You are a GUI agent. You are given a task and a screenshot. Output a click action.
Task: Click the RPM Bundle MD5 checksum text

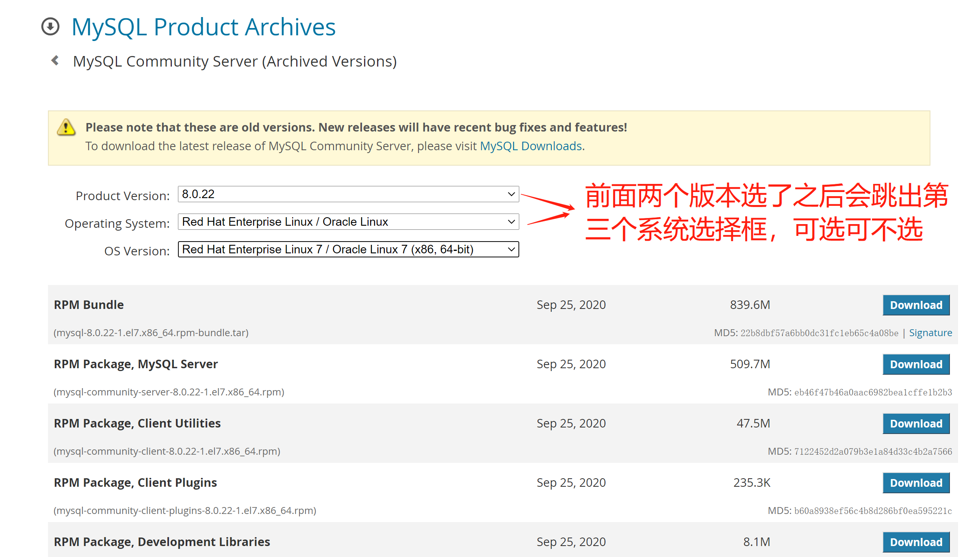tap(819, 333)
